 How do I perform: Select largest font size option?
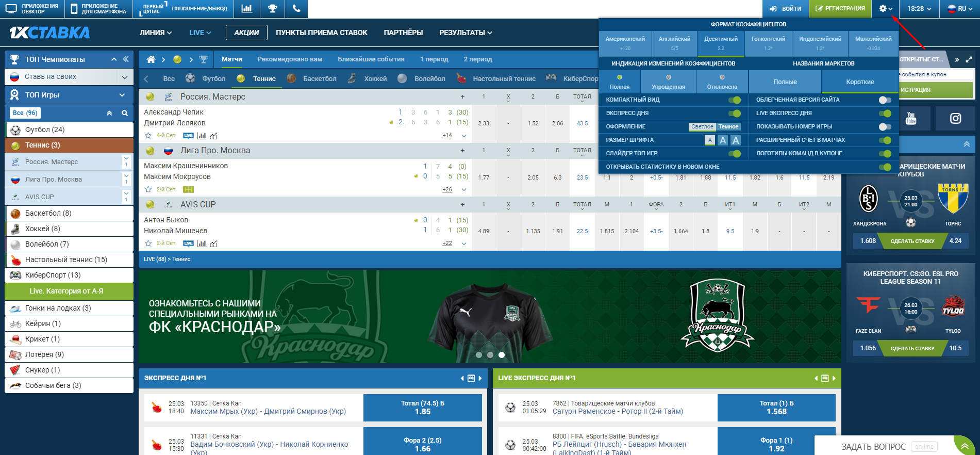736,140
